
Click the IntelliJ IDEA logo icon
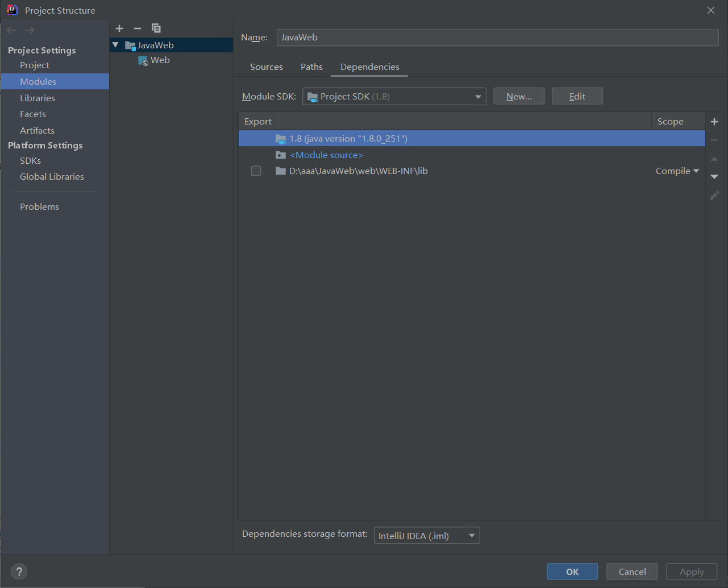13,10
